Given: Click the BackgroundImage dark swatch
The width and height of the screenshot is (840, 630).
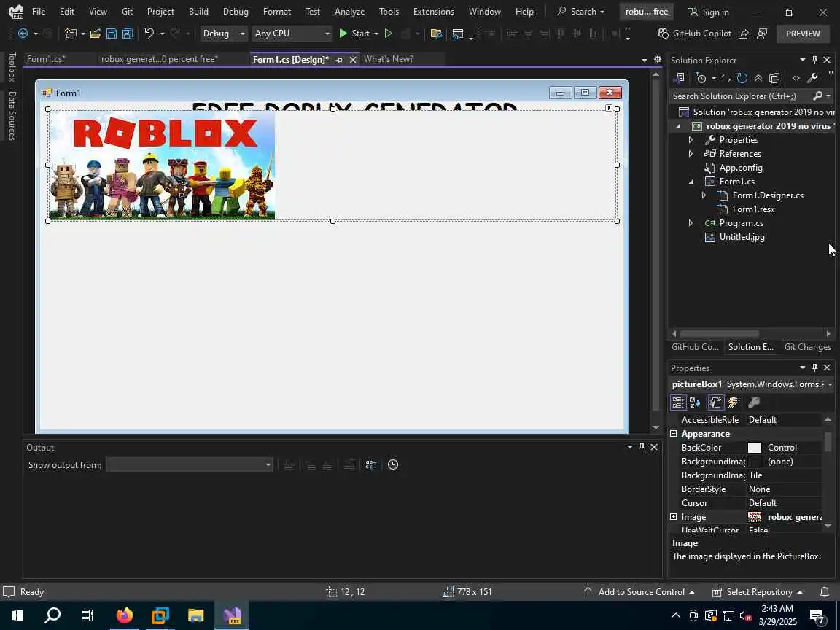Looking at the screenshot, I should [x=754, y=462].
